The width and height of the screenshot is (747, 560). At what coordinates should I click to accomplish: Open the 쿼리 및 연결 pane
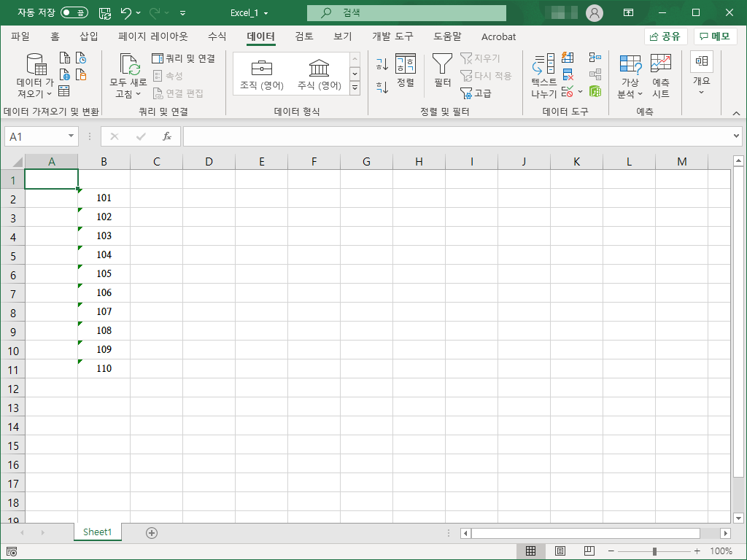coord(183,58)
